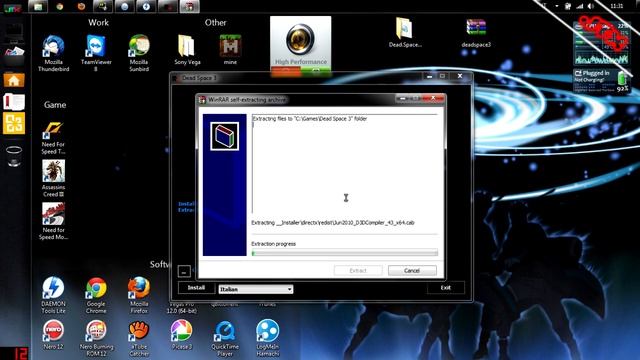Launch Need For Speed T... shortcut
This screenshot has height=360, width=640.
pyautogui.click(x=53, y=138)
